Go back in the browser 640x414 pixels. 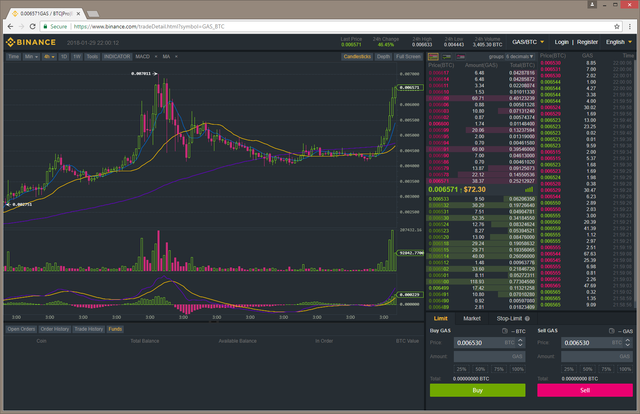tap(10, 27)
